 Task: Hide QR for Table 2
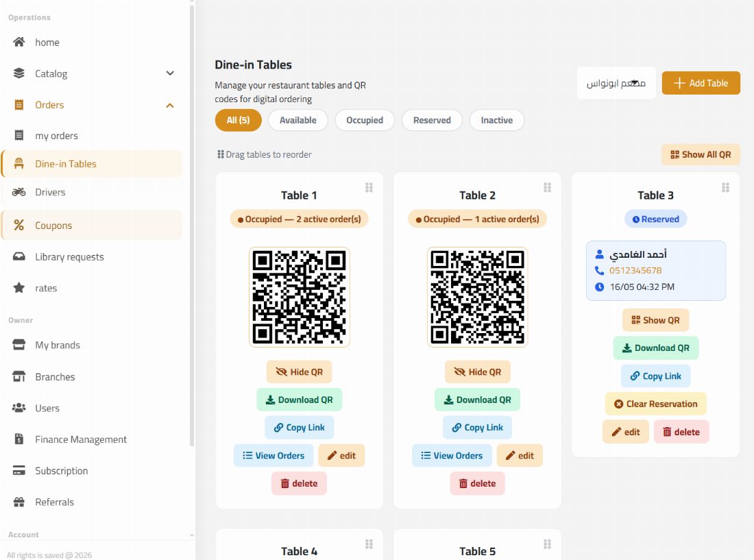478,372
